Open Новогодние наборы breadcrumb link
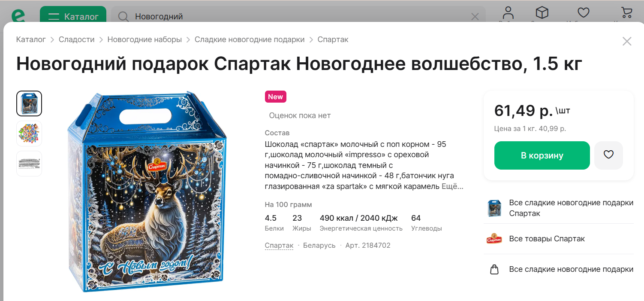The image size is (644, 301). (x=144, y=40)
